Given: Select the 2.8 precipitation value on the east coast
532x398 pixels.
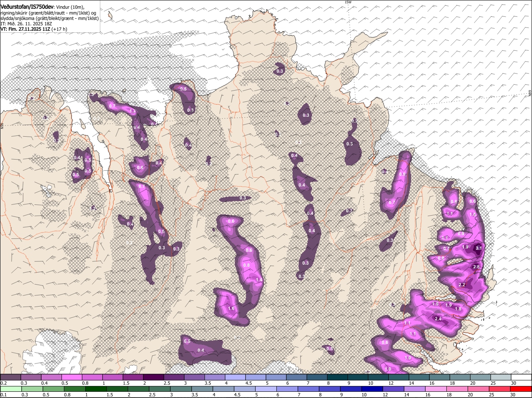Looking at the screenshot, I should (x=476, y=267).
